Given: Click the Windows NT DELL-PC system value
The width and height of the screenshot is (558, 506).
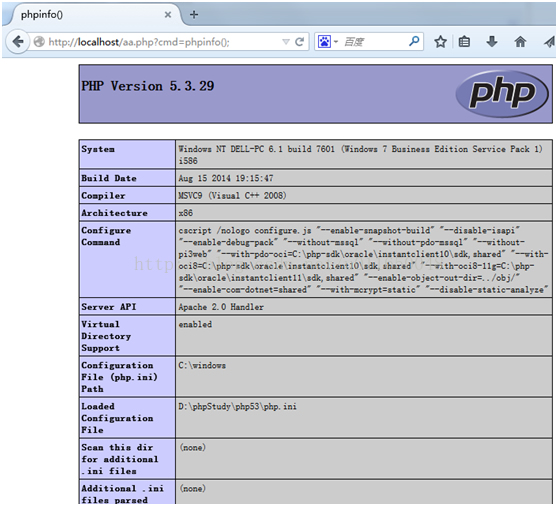Looking at the screenshot, I should coord(360,155).
